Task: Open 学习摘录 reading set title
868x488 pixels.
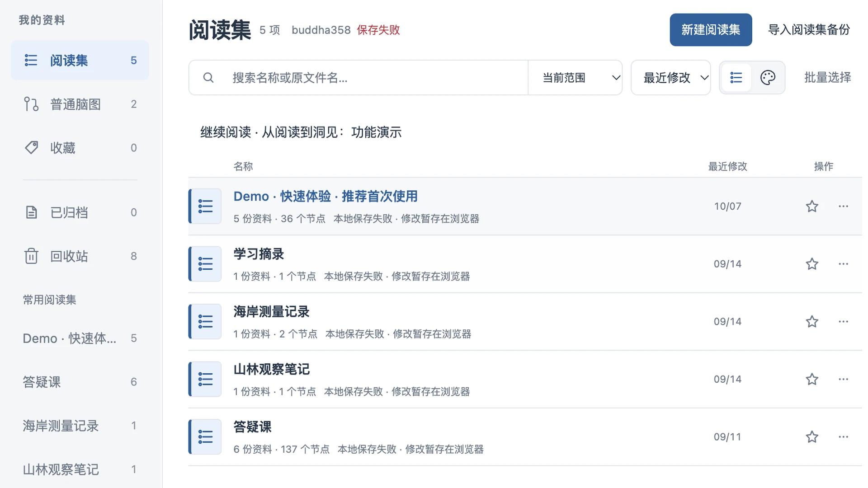Action: 259,254
